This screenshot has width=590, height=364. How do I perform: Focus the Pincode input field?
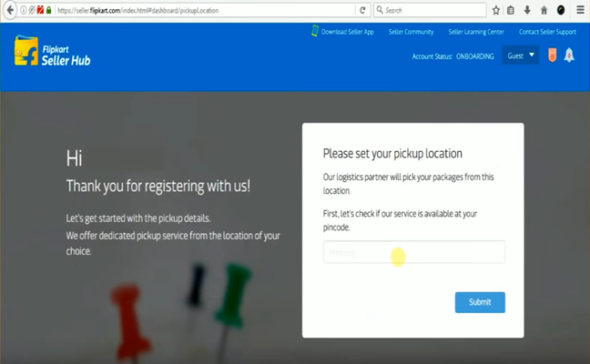pyautogui.click(x=414, y=252)
